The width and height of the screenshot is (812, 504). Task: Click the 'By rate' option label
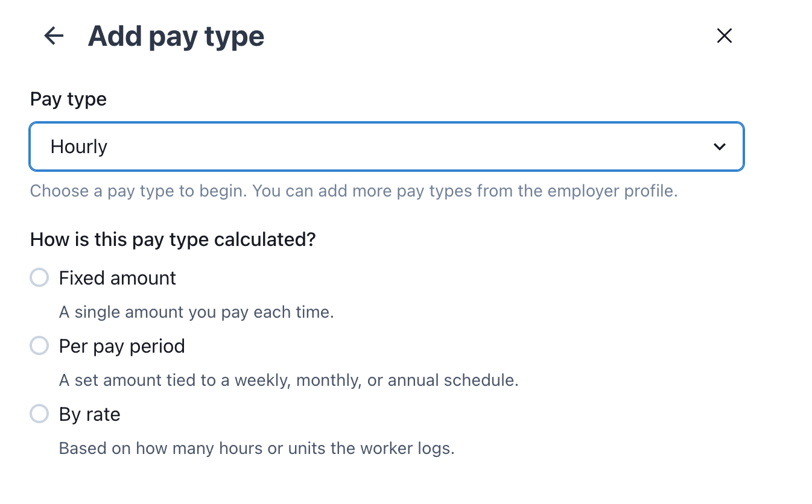tap(90, 414)
